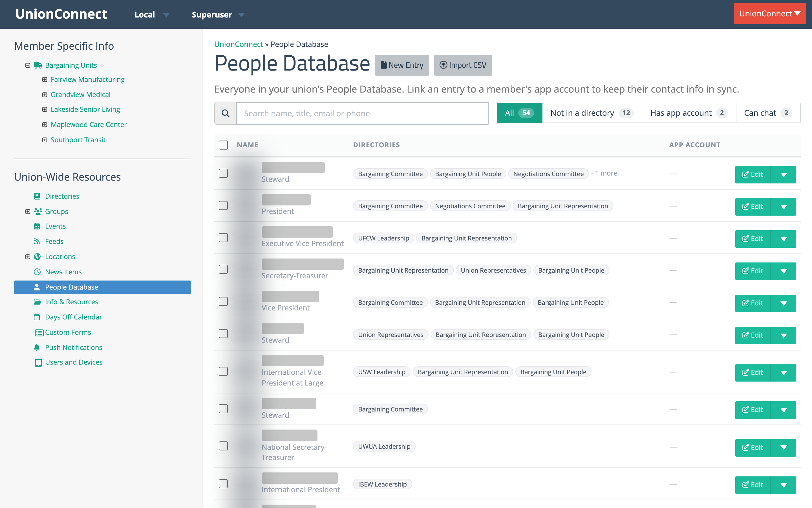Switch to Not in a directory filter
The width and height of the screenshot is (812, 508).
click(592, 113)
